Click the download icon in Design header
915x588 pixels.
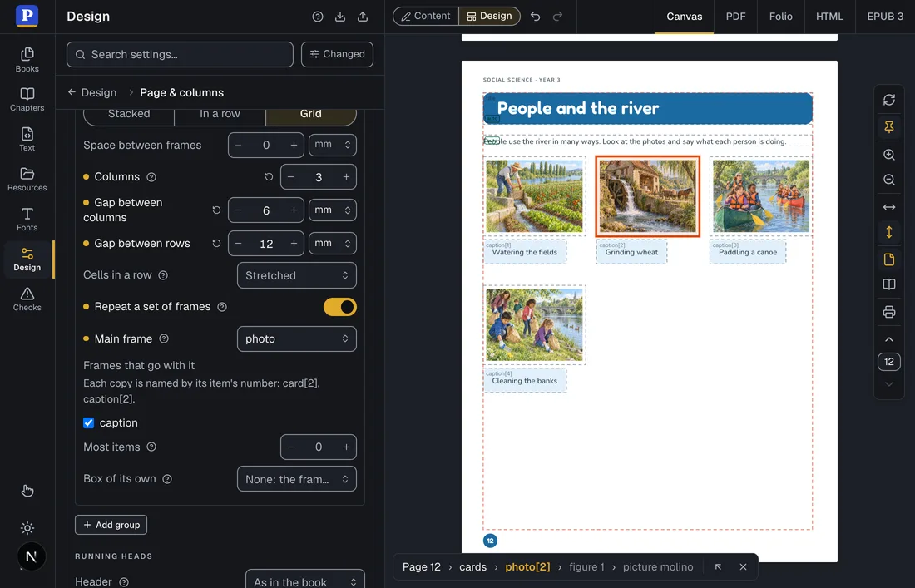(340, 17)
